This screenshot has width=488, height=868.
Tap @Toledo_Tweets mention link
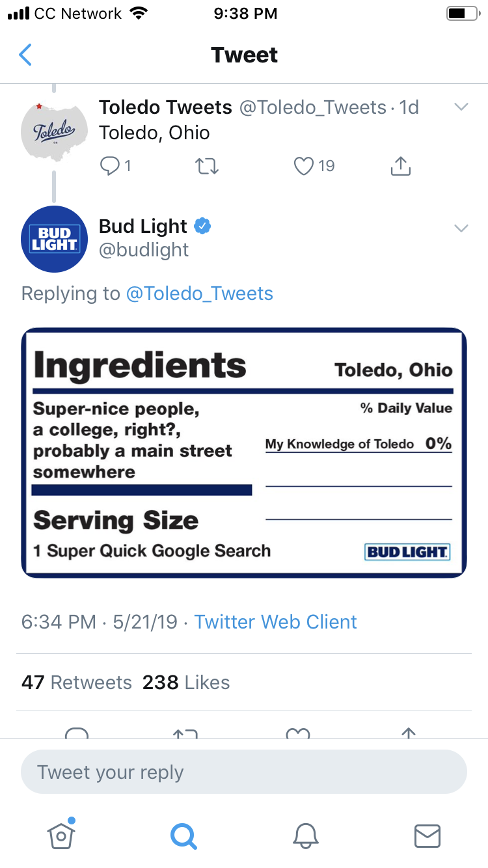point(199,293)
